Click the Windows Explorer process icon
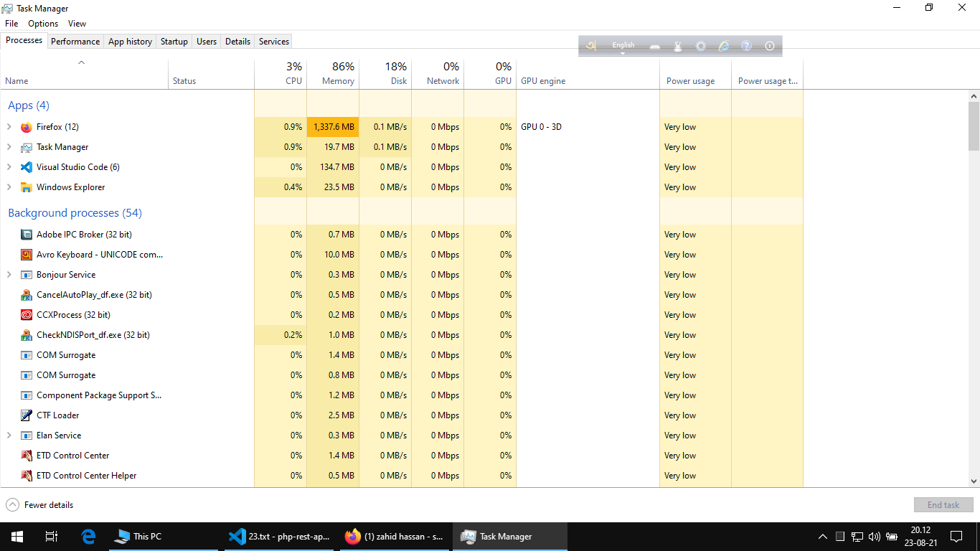 tap(27, 187)
